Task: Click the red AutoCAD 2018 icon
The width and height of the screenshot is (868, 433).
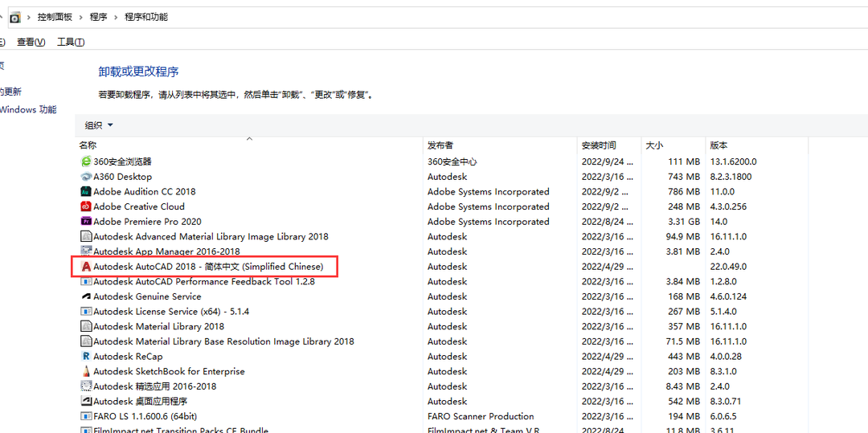Action: 86,267
